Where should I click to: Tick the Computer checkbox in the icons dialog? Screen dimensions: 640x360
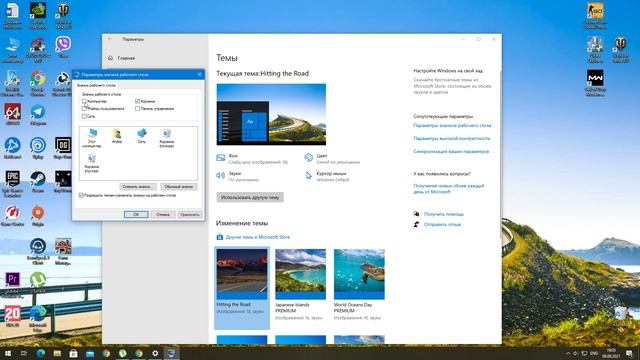coord(84,101)
